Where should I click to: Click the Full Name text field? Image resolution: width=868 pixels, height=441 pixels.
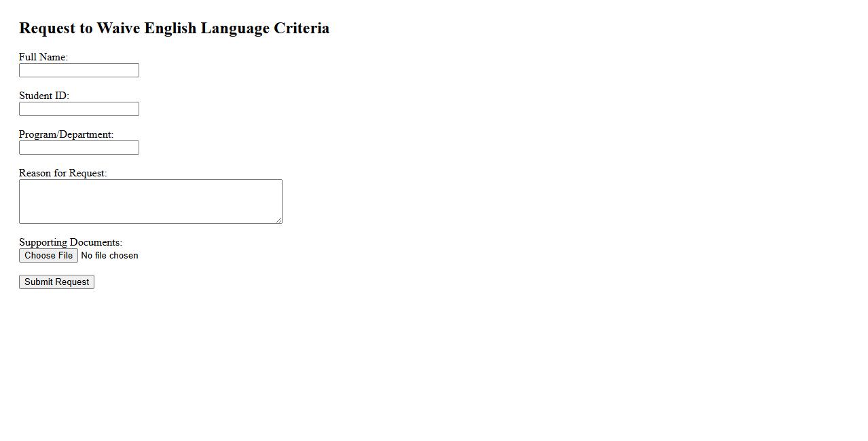(x=79, y=71)
